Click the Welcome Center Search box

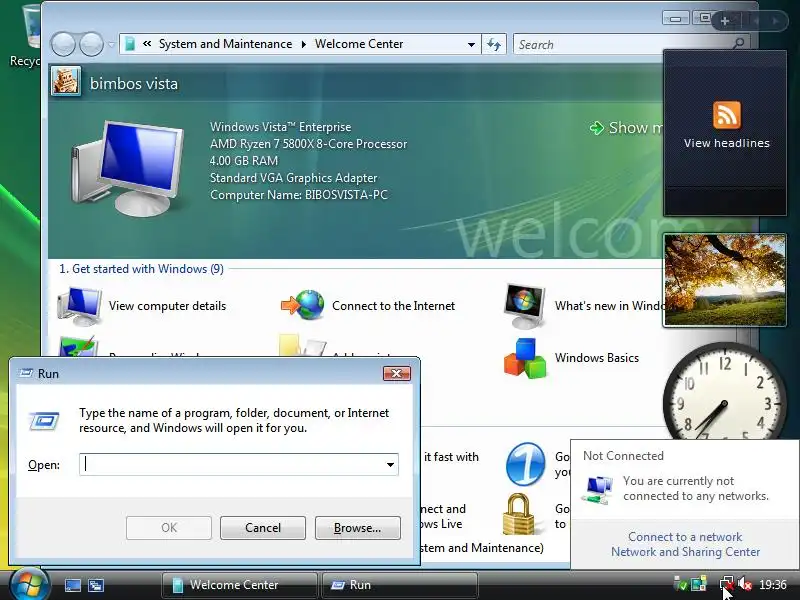tap(632, 44)
